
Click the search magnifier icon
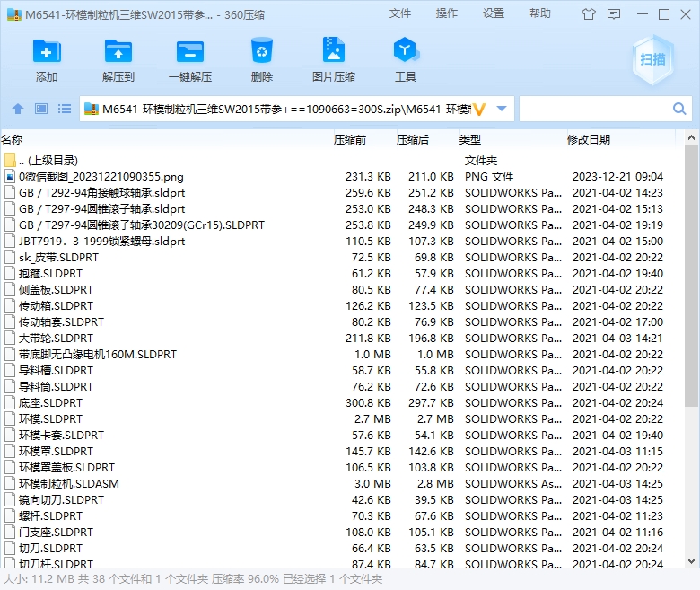tap(679, 109)
